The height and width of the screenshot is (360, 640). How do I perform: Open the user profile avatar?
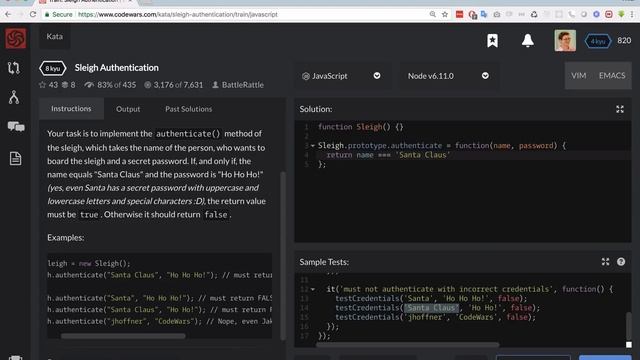click(x=565, y=40)
